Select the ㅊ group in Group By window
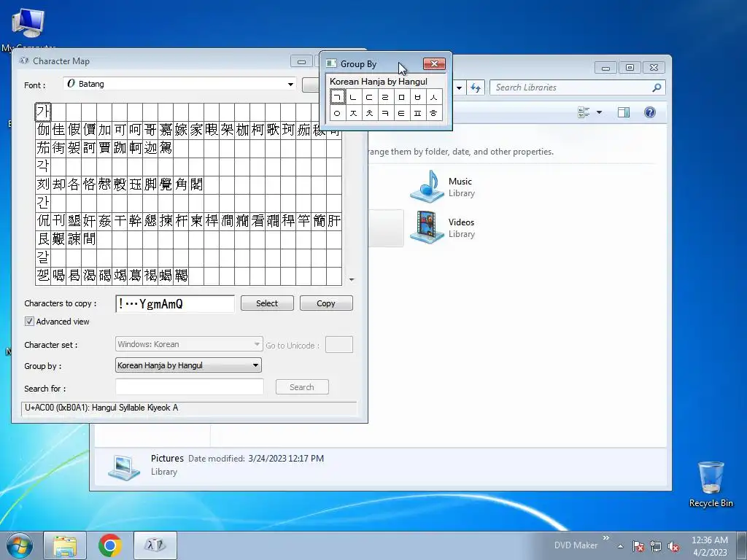The image size is (747, 560). (x=369, y=113)
